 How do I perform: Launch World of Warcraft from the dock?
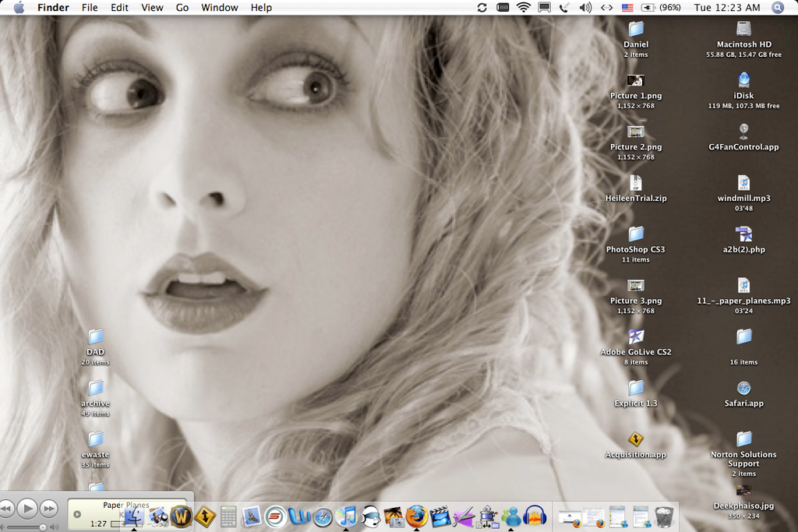point(181,516)
